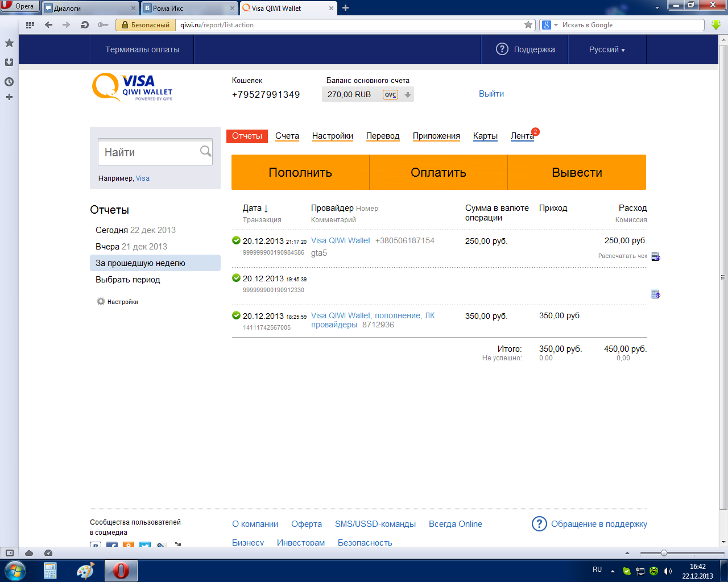This screenshot has width=728, height=582.
Task: Select the Отчеты tab
Action: (x=247, y=136)
